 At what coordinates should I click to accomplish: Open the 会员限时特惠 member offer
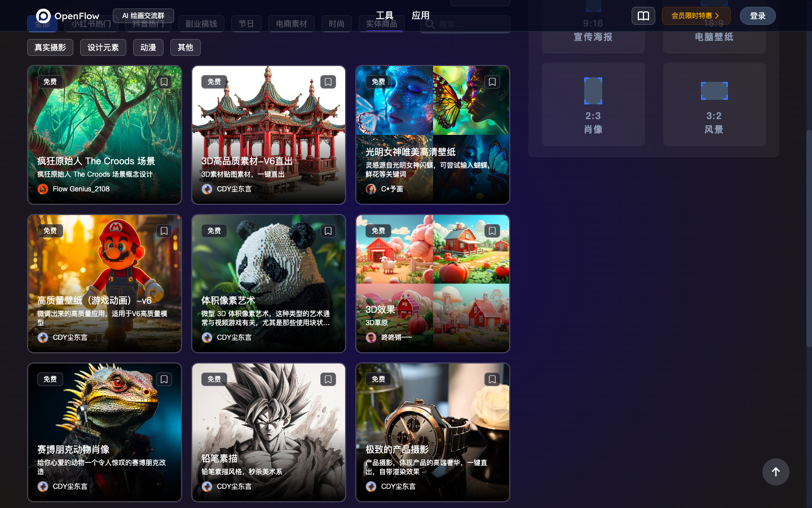point(696,16)
